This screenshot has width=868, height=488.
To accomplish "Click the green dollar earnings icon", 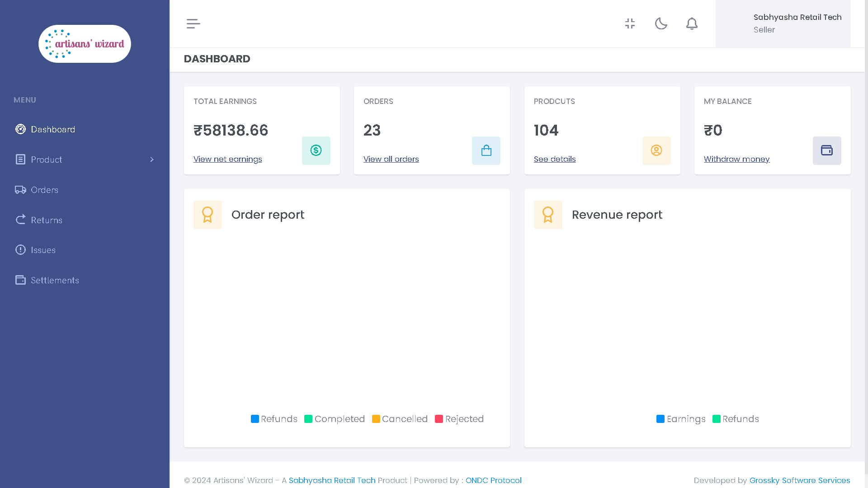I will click(x=316, y=150).
